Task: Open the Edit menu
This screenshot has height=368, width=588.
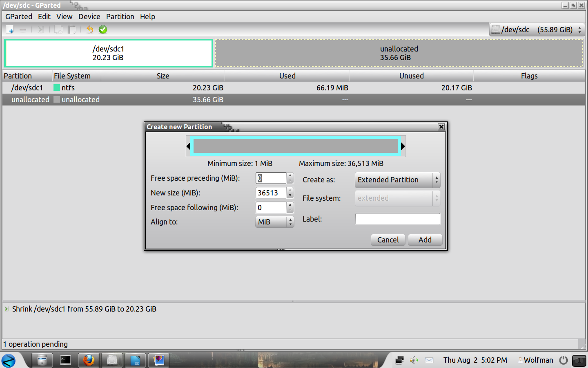Action: [x=44, y=17]
